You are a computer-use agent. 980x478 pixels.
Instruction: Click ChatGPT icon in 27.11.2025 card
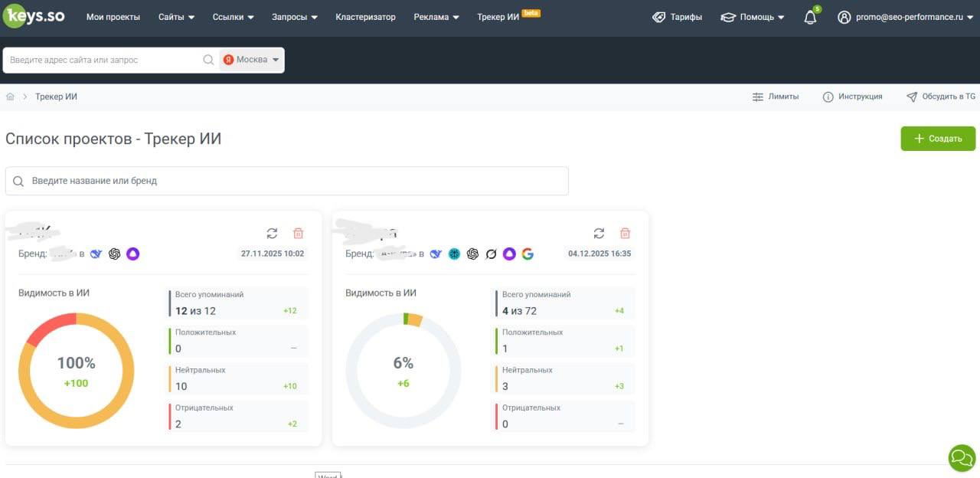(115, 254)
